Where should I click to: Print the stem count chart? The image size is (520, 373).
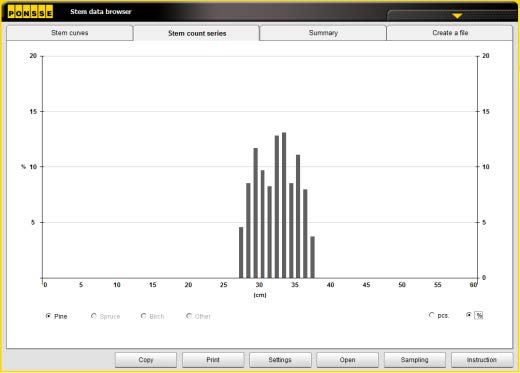tap(213, 360)
